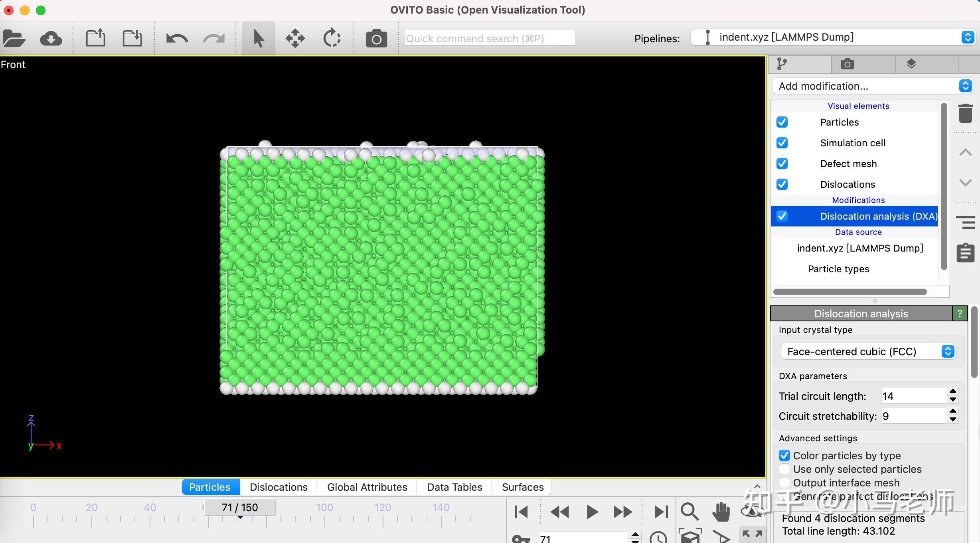Enable Output interface mesh option
Viewport: 980px width, 543px height.
pos(784,482)
